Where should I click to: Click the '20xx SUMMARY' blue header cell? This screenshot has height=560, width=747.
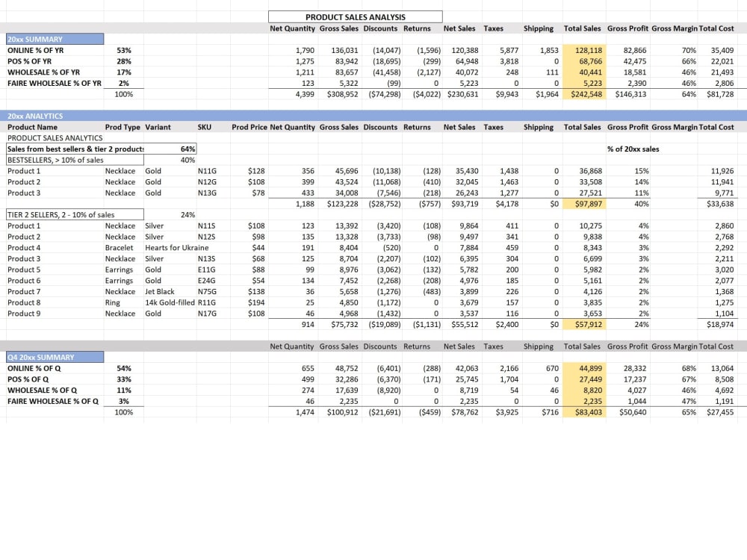pyautogui.click(x=55, y=39)
